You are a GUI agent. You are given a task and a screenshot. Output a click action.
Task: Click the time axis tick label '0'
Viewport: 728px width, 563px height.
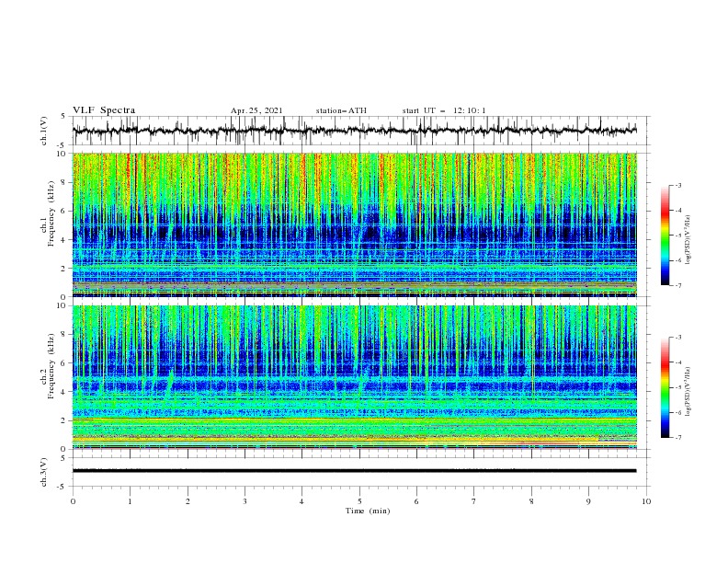coord(73,501)
